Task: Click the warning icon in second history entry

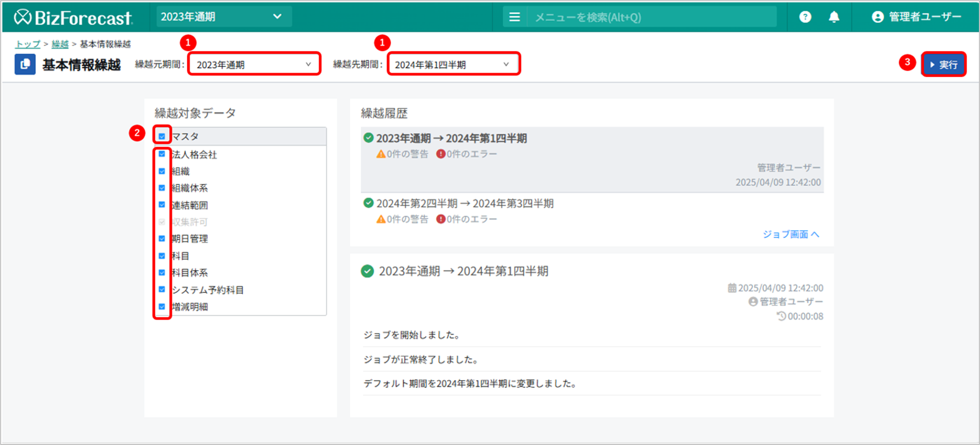Action: tap(380, 219)
